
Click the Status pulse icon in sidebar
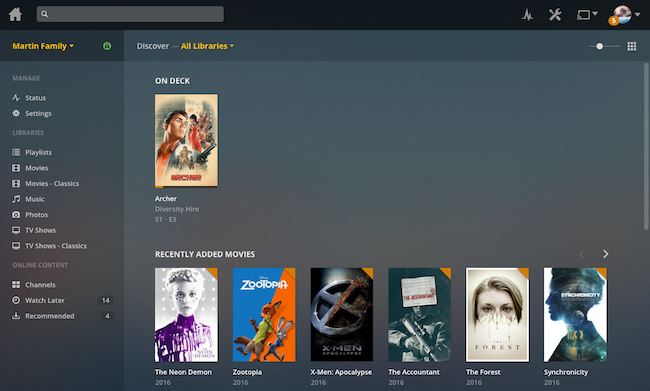tap(16, 98)
